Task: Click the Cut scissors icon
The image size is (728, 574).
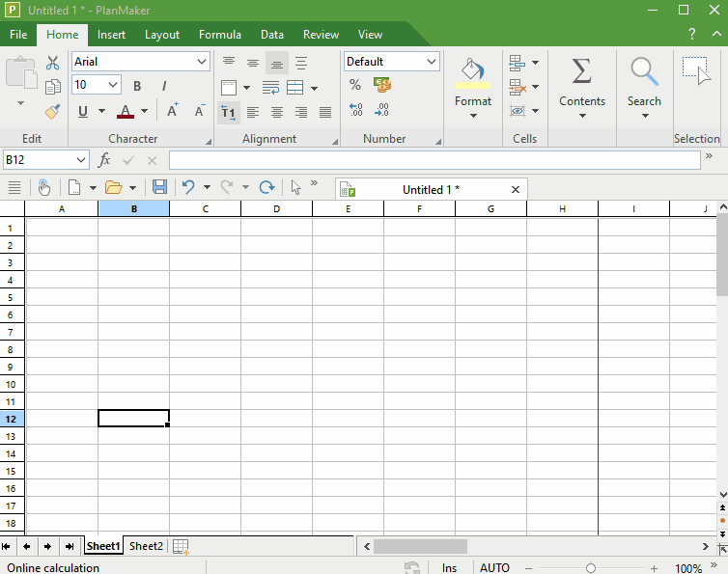Action: point(53,63)
